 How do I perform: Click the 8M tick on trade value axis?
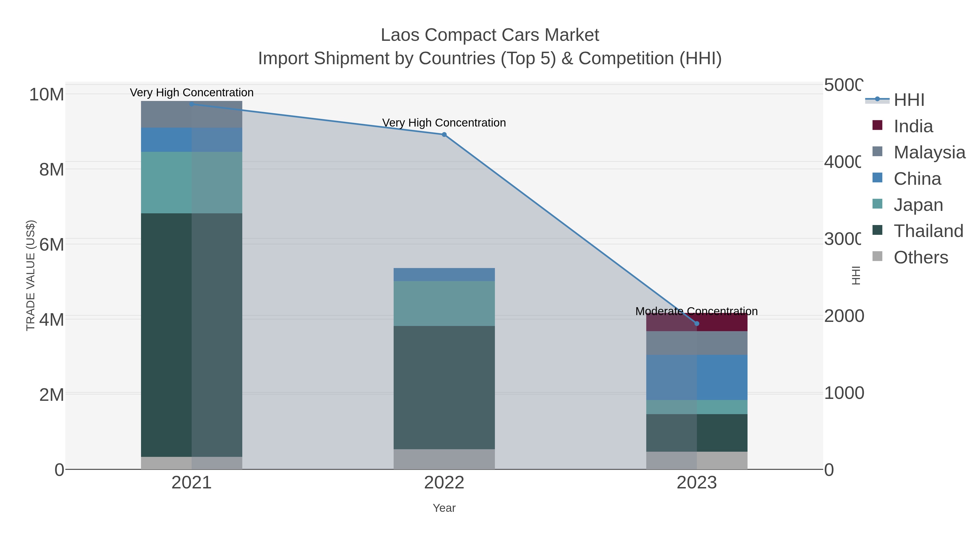51,170
